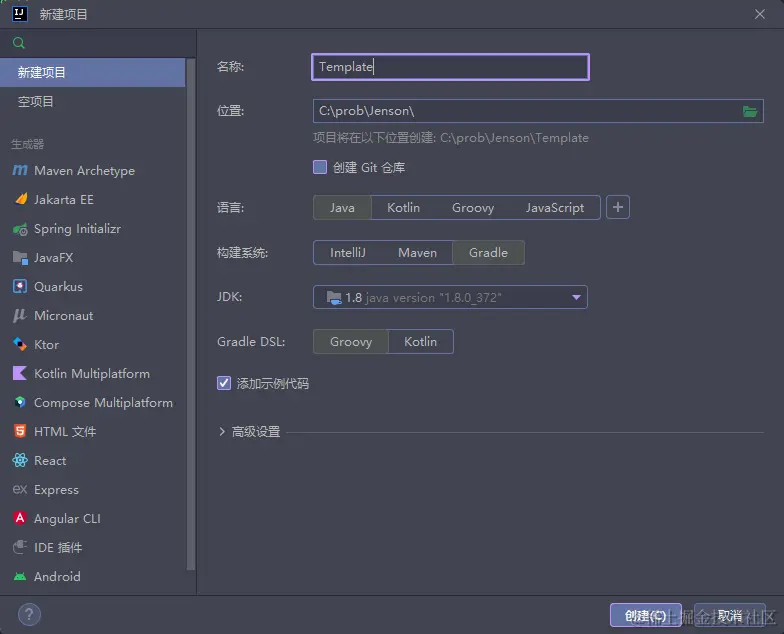The width and height of the screenshot is (784, 634).
Task: Select 新建项目 in the sidebar
Action: point(92,72)
